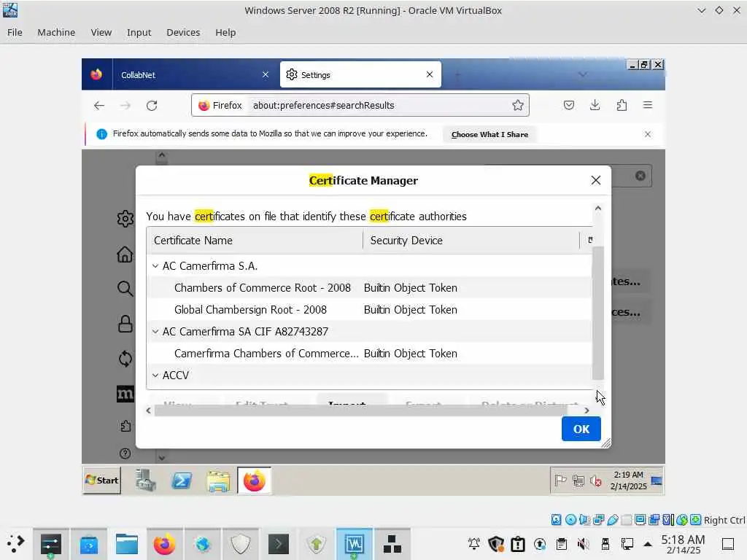Open the VirtualBox View menu
This screenshot has height=560, width=747.
point(101,32)
